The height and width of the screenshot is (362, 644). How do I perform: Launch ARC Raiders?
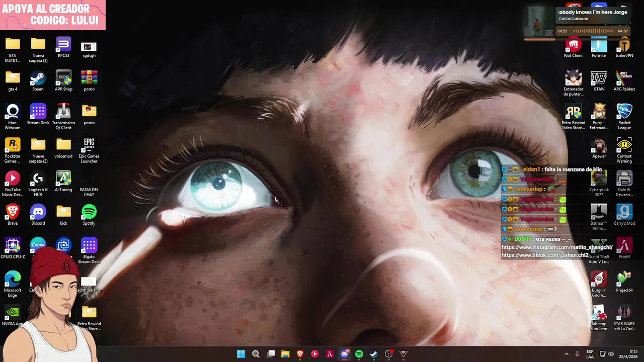click(624, 81)
